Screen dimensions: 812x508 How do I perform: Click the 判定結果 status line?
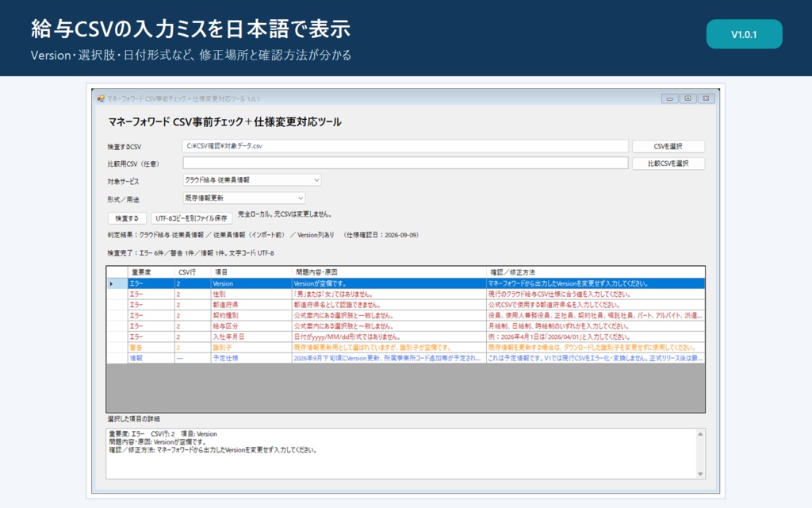pyautogui.click(x=263, y=235)
